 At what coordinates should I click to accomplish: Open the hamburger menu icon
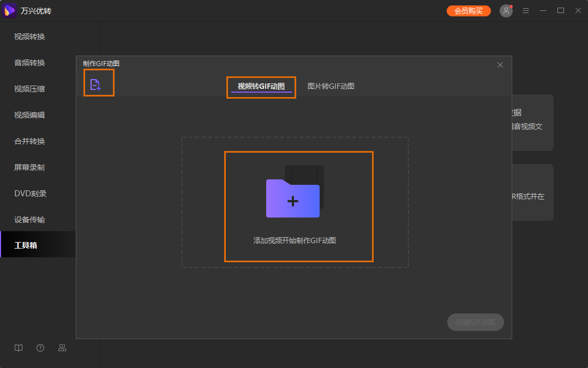[x=525, y=10]
